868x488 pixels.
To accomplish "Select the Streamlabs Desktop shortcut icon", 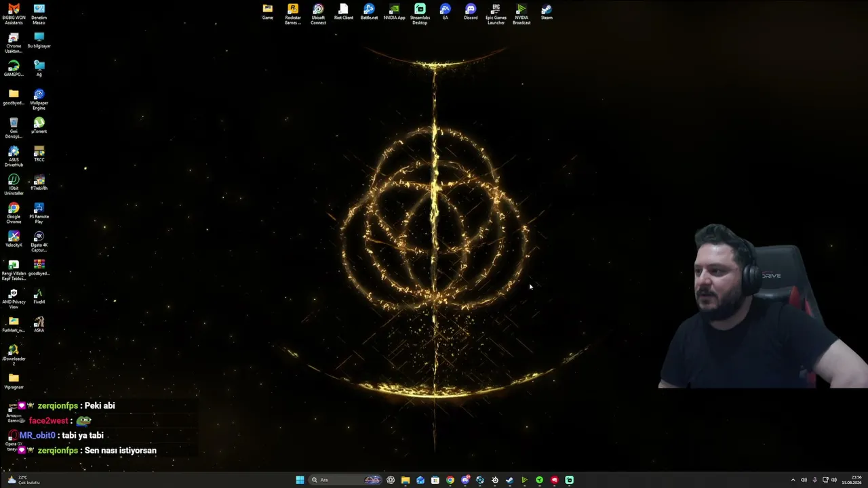I will tap(420, 14).
